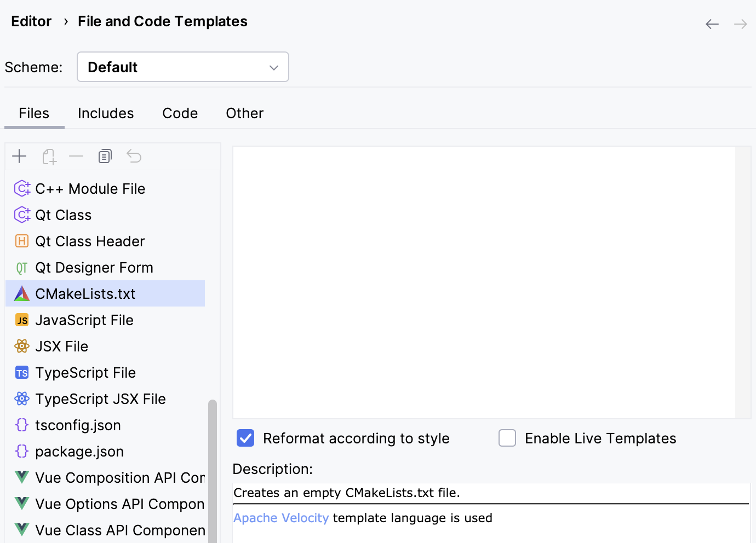756x543 pixels.
Task: Select the TypeScript File template
Action: [x=85, y=372]
